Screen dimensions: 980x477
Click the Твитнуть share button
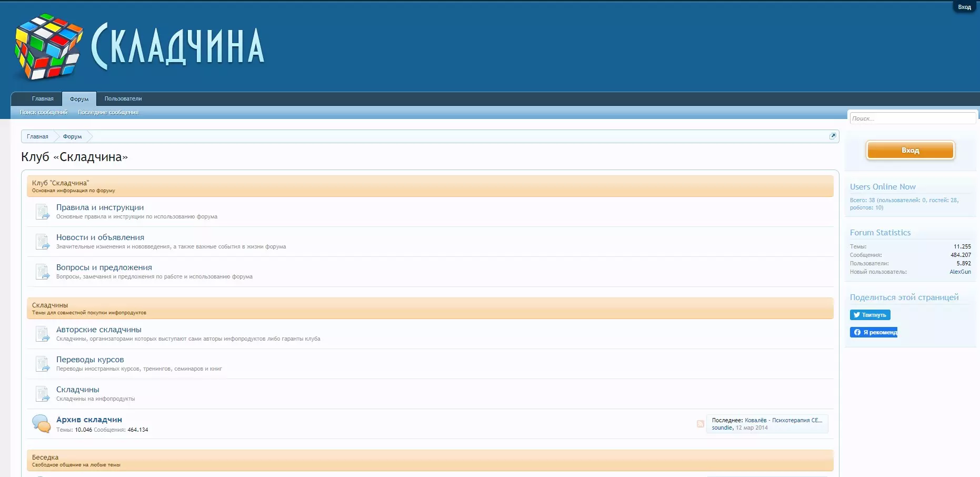869,315
